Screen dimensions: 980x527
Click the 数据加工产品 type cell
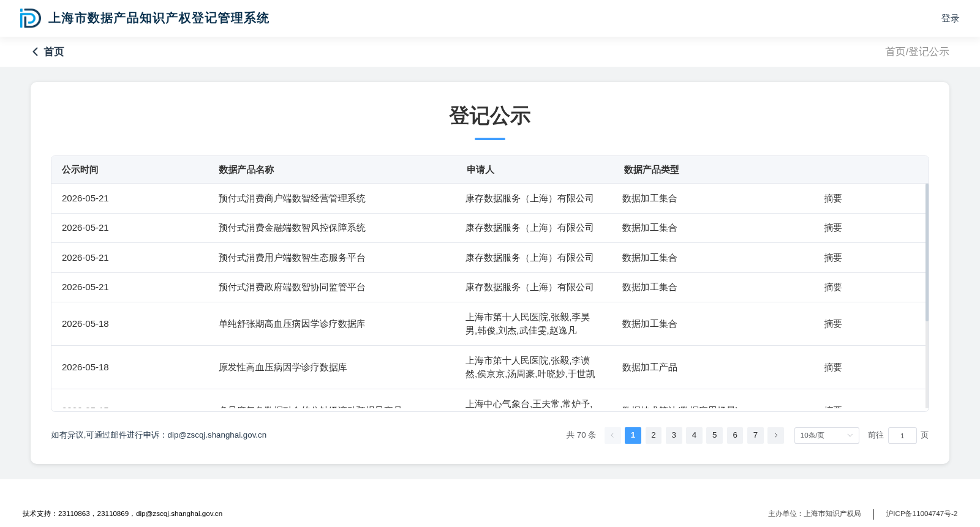click(650, 367)
